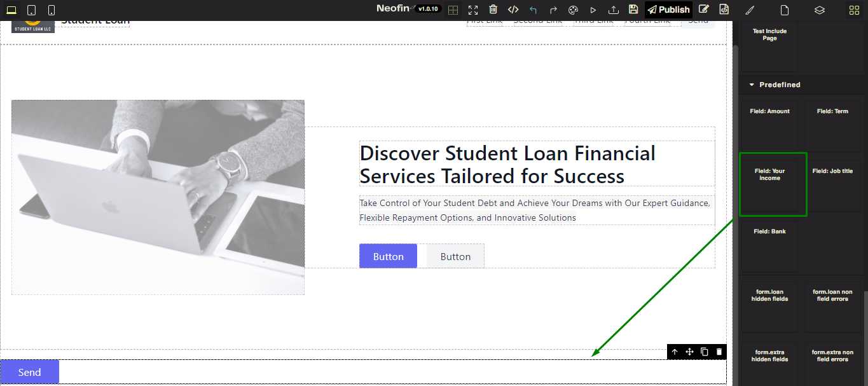Click the gray hero Button
This screenshot has width=868, height=386.
pos(455,256)
